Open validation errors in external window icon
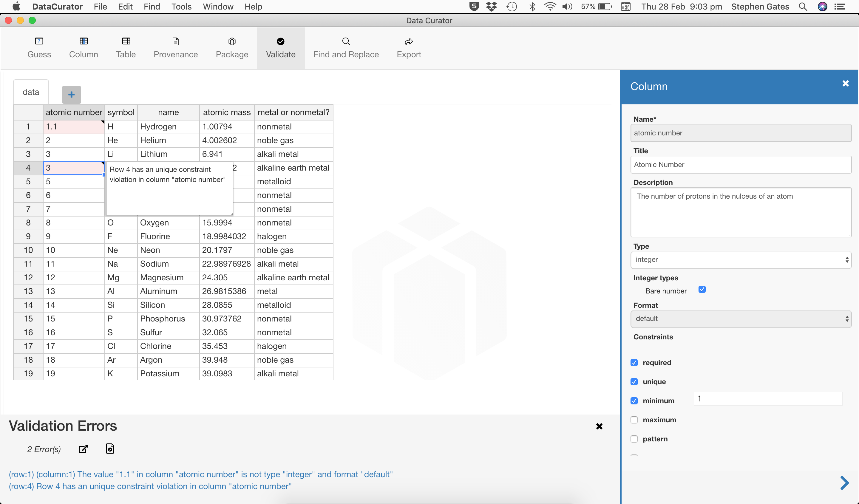The width and height of the screenshot is (859, 504). point(83,449)
